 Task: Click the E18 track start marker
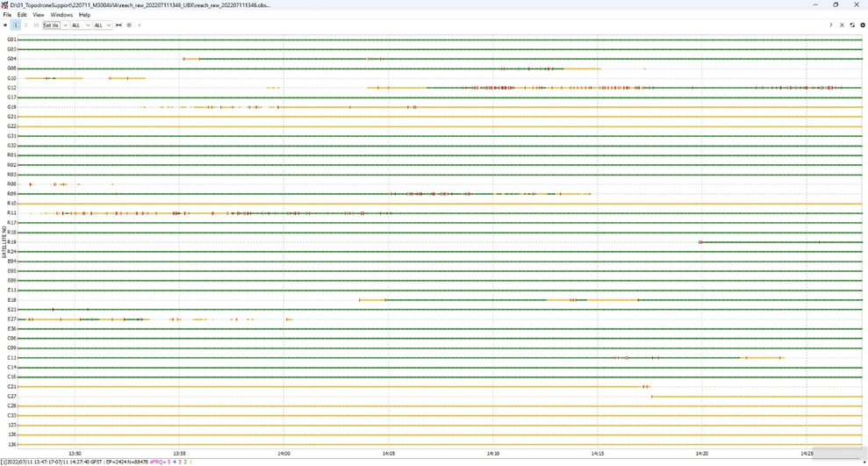click(360, 300)
